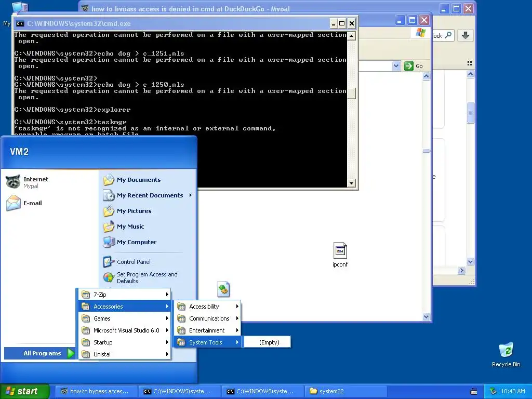Select Accessories program group
The image size is (532, 399).
(125, 307)
